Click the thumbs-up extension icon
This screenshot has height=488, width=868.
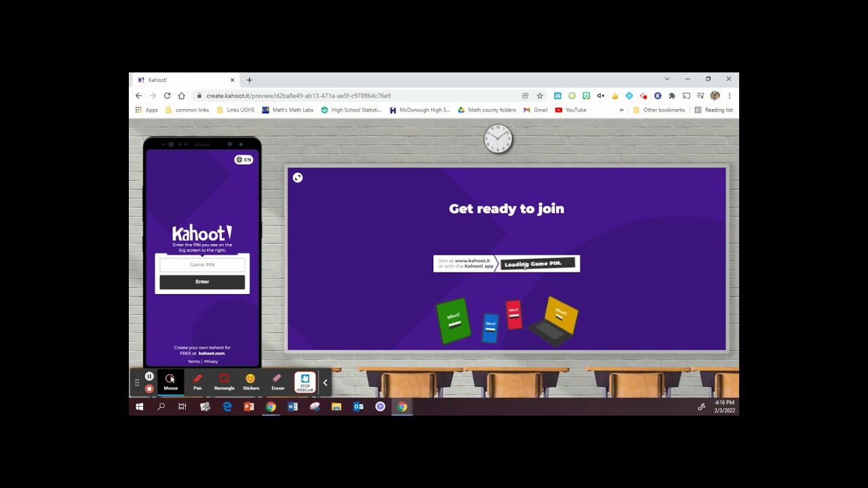point(614,96)
